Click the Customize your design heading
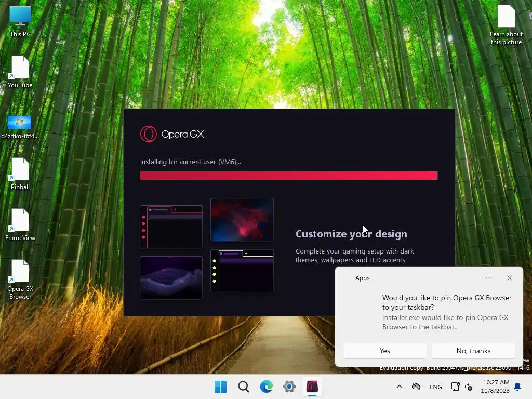 click(351, 234)
